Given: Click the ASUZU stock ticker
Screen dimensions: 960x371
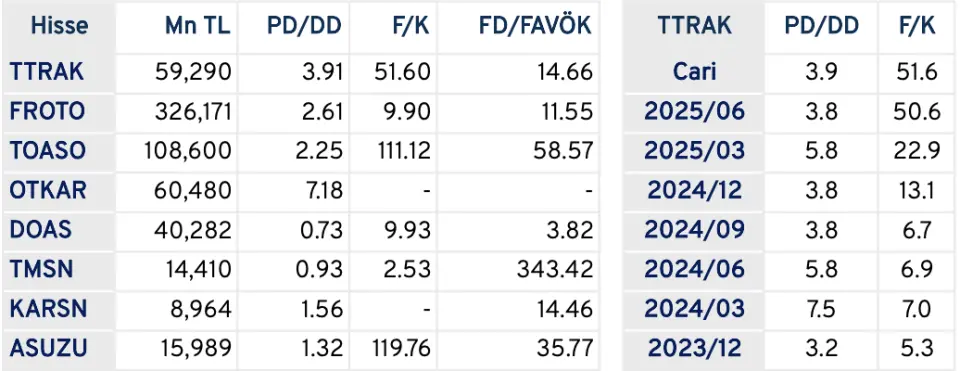Looking at the screenshot, I should click(x=48, y=348).
